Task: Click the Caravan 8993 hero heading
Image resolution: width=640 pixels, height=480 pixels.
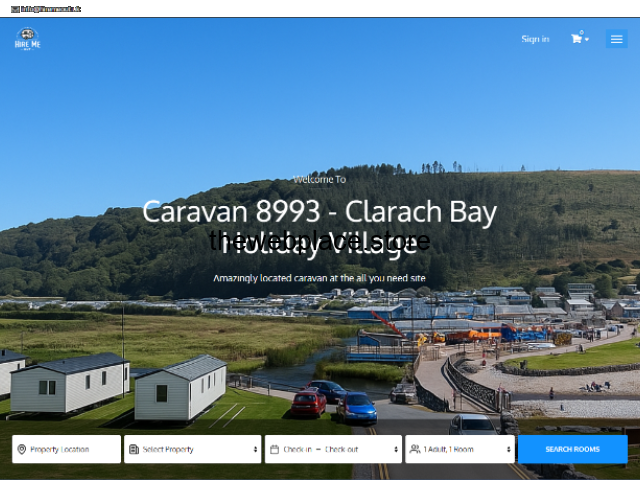Action: pyautogui.click(x=319, y=212)
